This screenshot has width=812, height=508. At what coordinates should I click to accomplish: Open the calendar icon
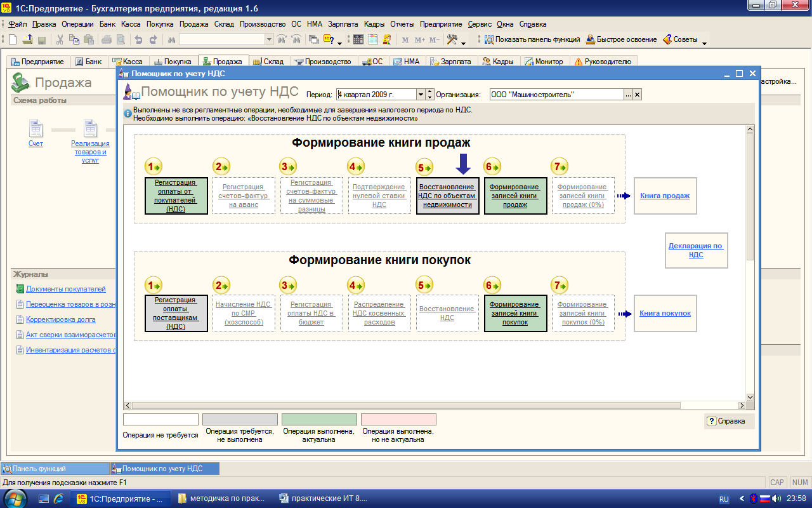(x=372, y=39)
